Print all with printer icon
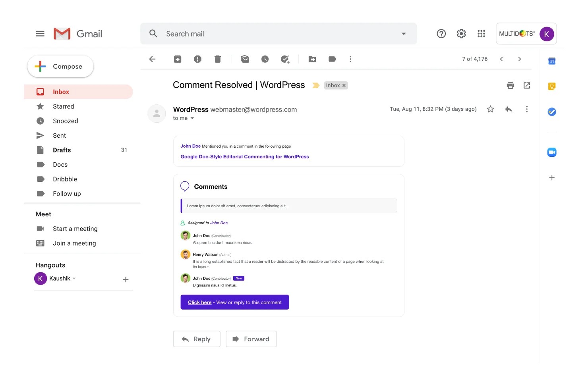The width and height of the screenshot is (588, 381). [511, 85]
